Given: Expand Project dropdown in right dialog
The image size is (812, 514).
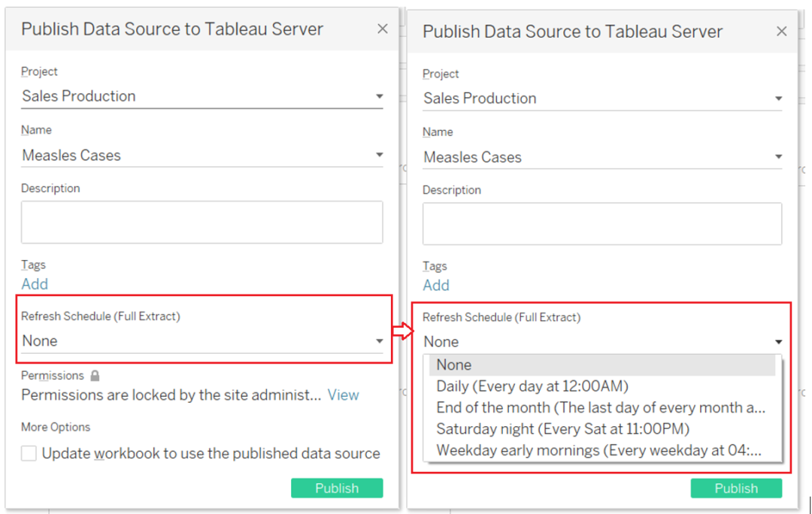Looking at the screenshot, I should 779,98.
